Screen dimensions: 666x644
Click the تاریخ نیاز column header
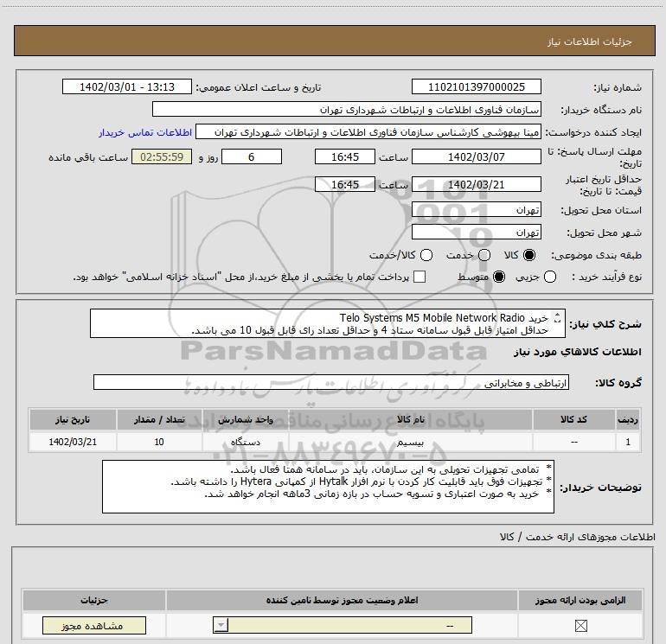(73, 419)
